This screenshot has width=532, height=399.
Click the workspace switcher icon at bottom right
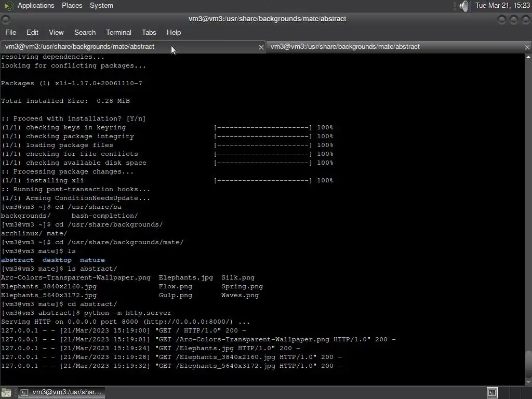coord(492,393)
